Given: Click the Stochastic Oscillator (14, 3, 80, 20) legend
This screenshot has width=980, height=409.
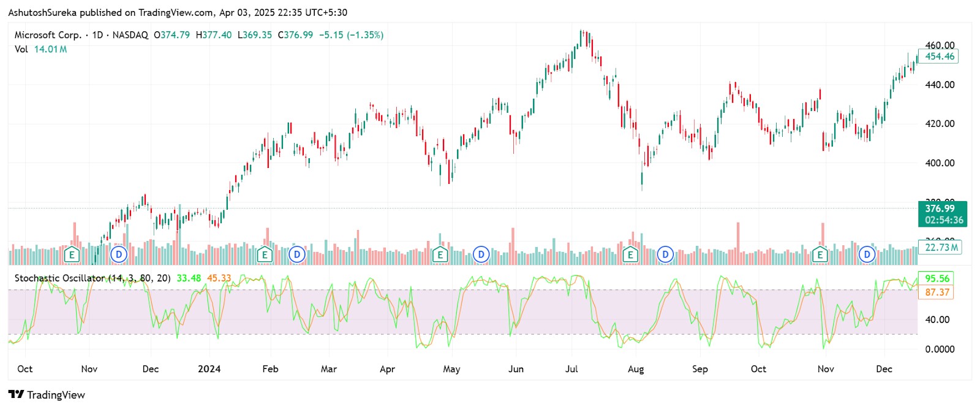Looking at the screenshot, I should tap(92, 278).
